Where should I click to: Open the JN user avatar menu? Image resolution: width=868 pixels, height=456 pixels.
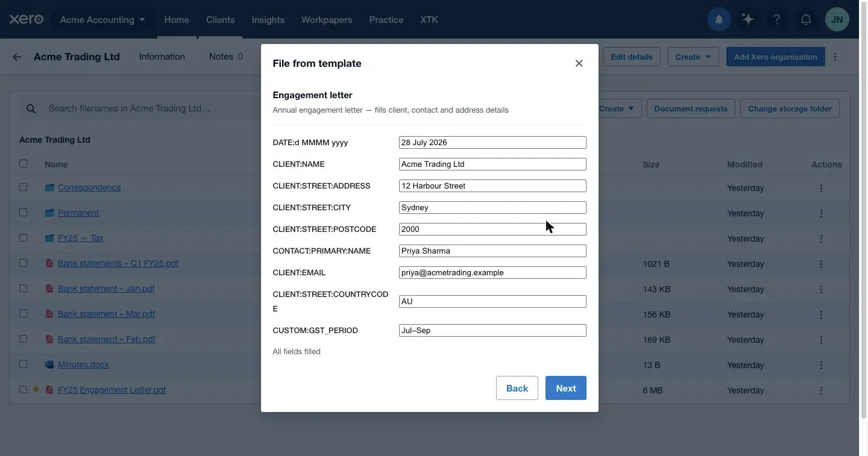coord(837,20)
